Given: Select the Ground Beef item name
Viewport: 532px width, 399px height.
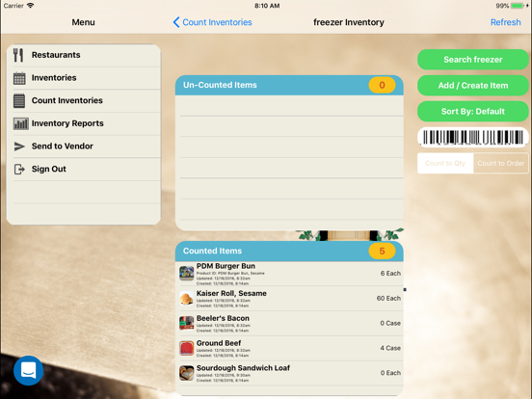Looking at the screenshot, I should tap(219, 343).
